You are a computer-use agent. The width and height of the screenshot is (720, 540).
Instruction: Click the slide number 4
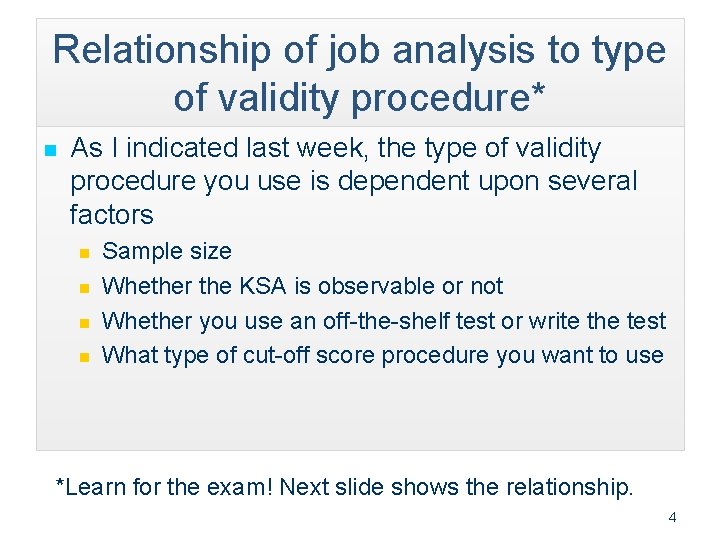[672, 518]
